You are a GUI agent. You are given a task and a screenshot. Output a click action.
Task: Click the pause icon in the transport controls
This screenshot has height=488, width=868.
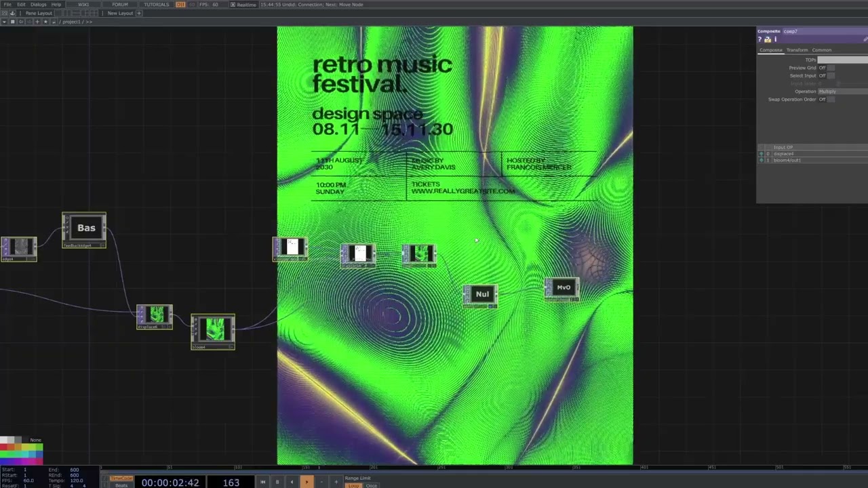click(x=277, y=481)
